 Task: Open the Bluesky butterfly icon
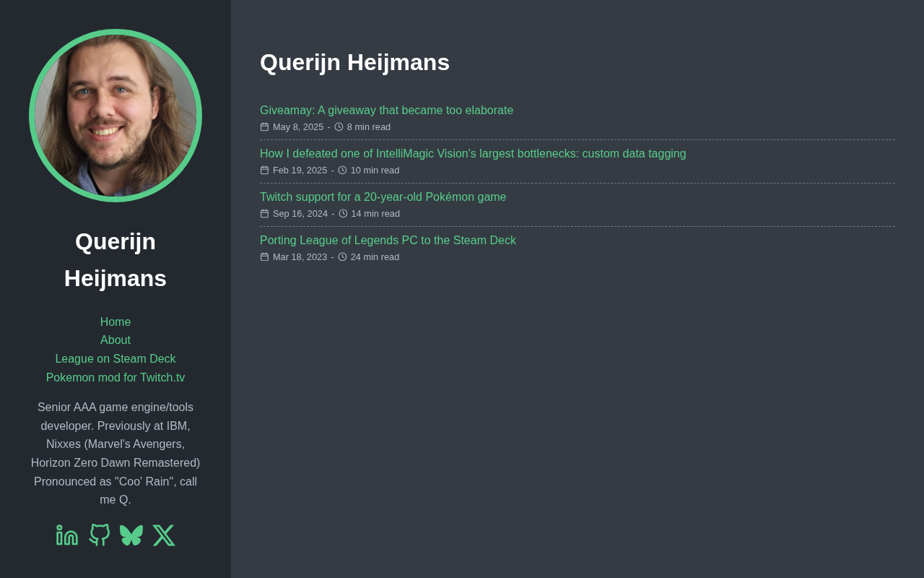point(131,535)
